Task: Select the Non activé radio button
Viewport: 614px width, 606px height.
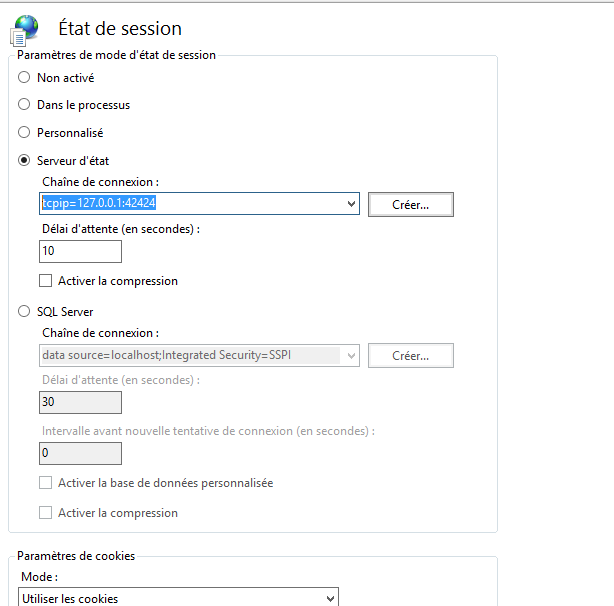Action: (25, 78)
